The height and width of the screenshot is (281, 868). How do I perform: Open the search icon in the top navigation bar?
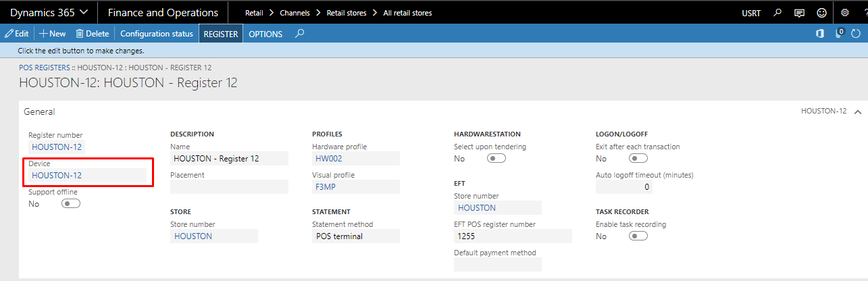[x=778, y=12]
